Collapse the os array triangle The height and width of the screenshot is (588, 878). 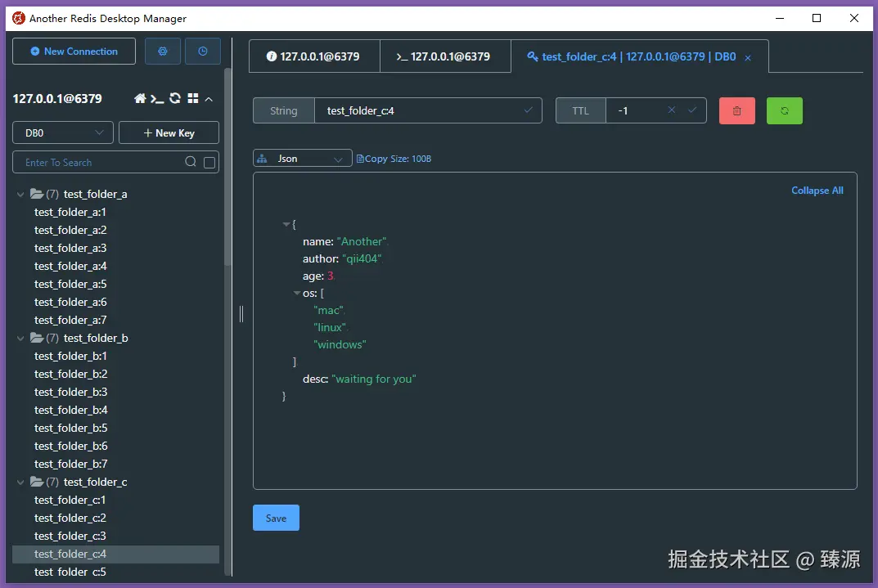pyautogui.click(x=297, y=293)
